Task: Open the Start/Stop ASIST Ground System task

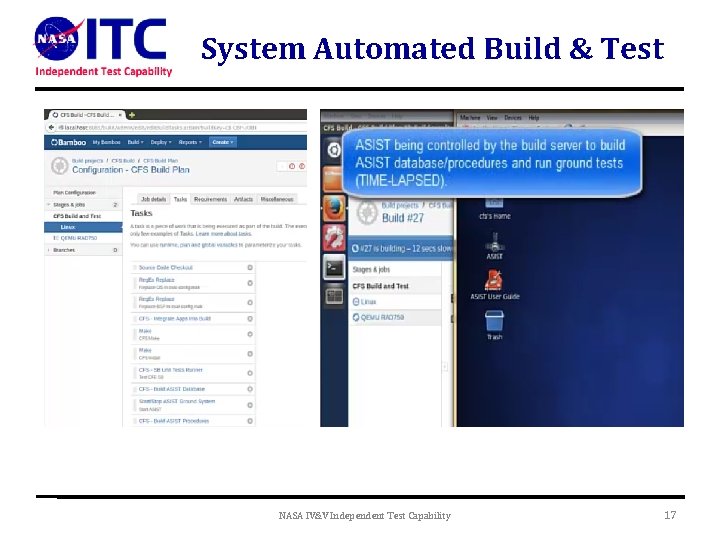Action: [x=177, y=401]
